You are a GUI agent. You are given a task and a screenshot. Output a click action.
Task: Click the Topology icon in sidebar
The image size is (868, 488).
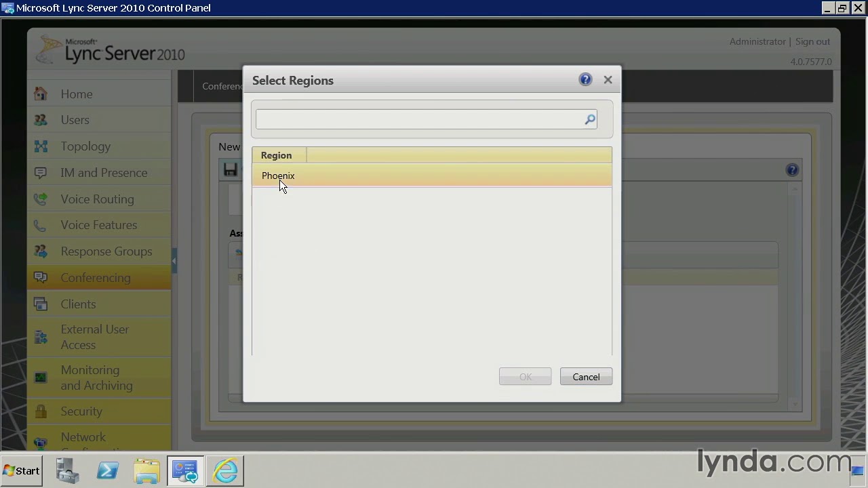click(41, 146)
